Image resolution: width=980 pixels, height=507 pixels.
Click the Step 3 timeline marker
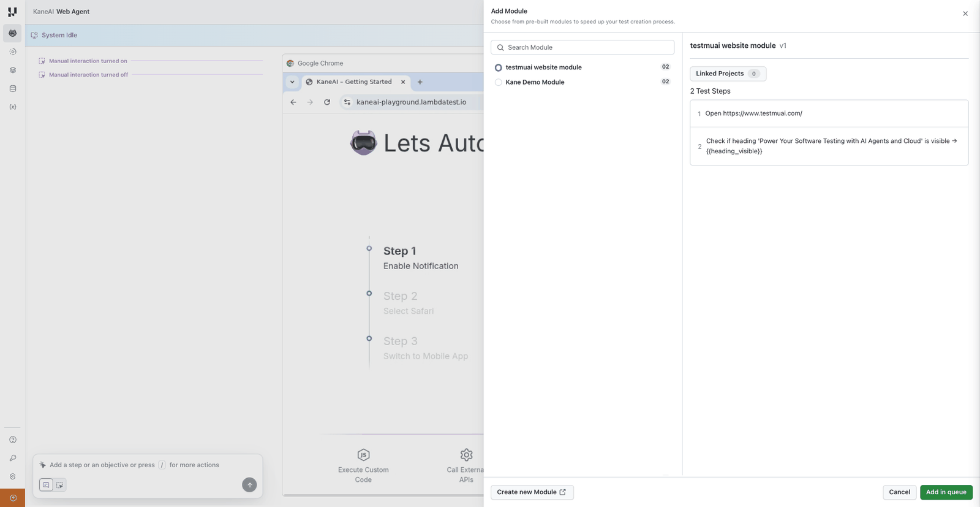point(369,338)
